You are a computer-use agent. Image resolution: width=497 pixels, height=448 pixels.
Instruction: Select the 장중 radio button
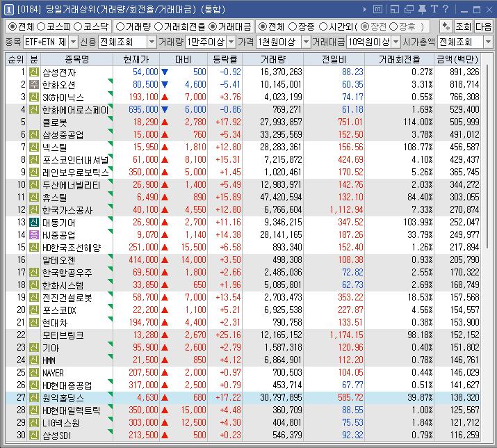pyautogui.click(x=292, y=26)
